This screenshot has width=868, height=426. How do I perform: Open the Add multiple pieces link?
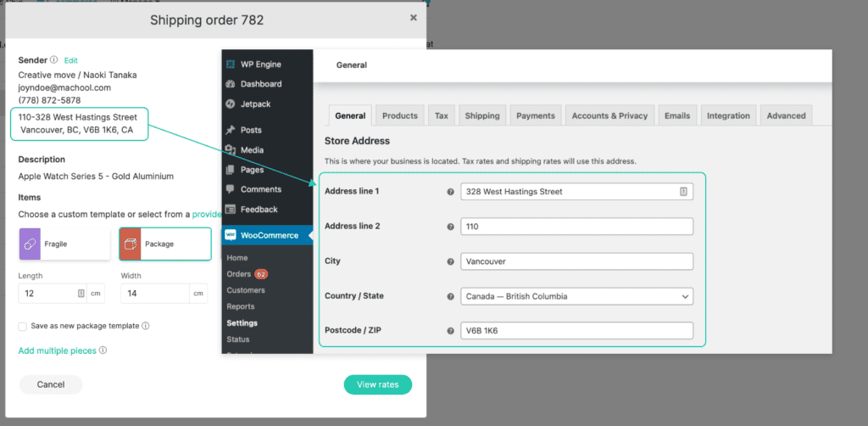pyautogui.click(x=58, y=350)
